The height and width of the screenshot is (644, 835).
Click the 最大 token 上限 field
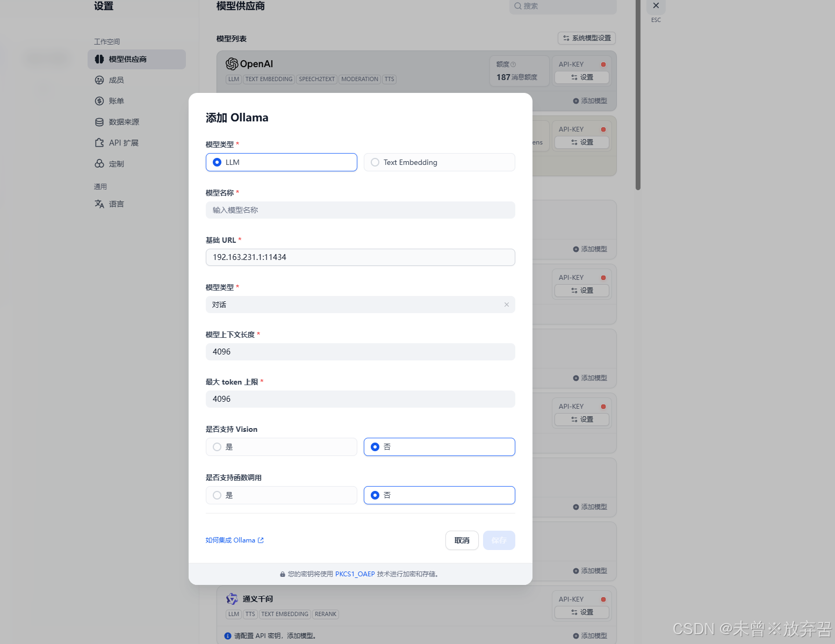point(360,399)
